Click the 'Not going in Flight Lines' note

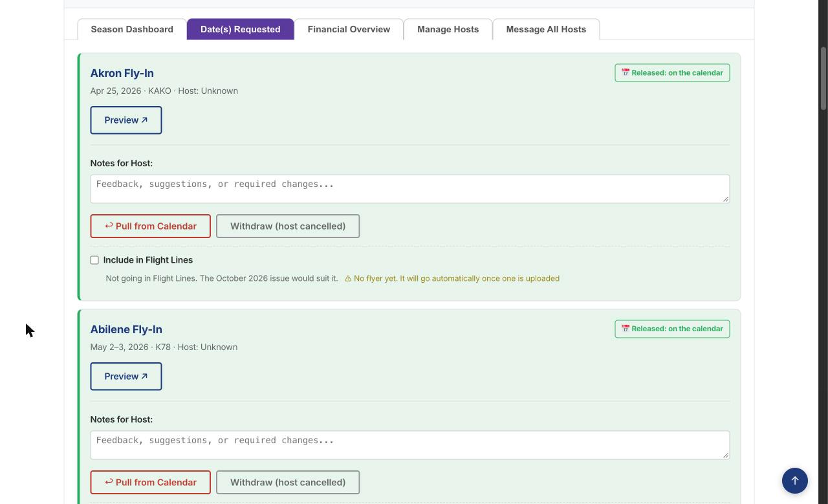pos(222,278)
